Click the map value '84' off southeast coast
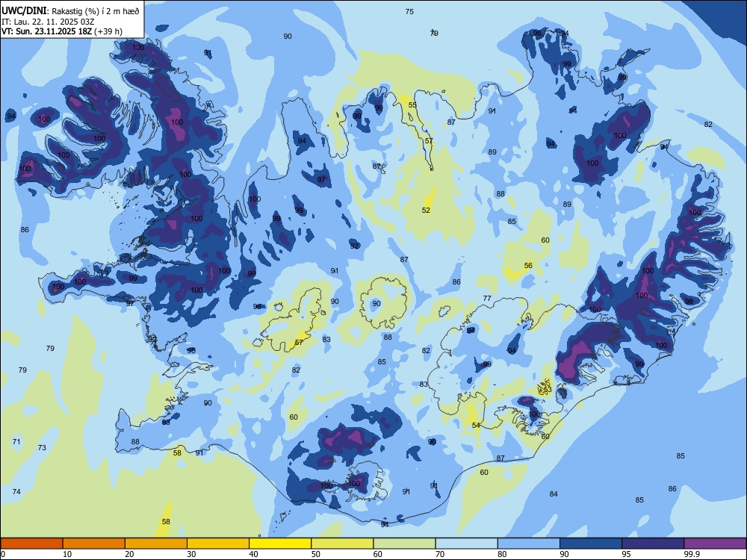Image resolution: width=747 pixels, height=560 pixels. pyautogui.click(x=553, y=494)
